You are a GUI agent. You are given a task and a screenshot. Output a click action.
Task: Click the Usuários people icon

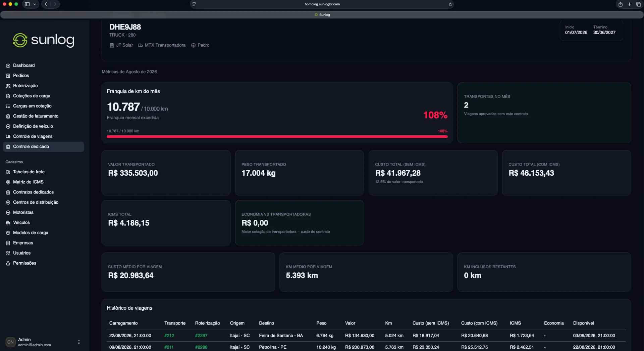8,253
